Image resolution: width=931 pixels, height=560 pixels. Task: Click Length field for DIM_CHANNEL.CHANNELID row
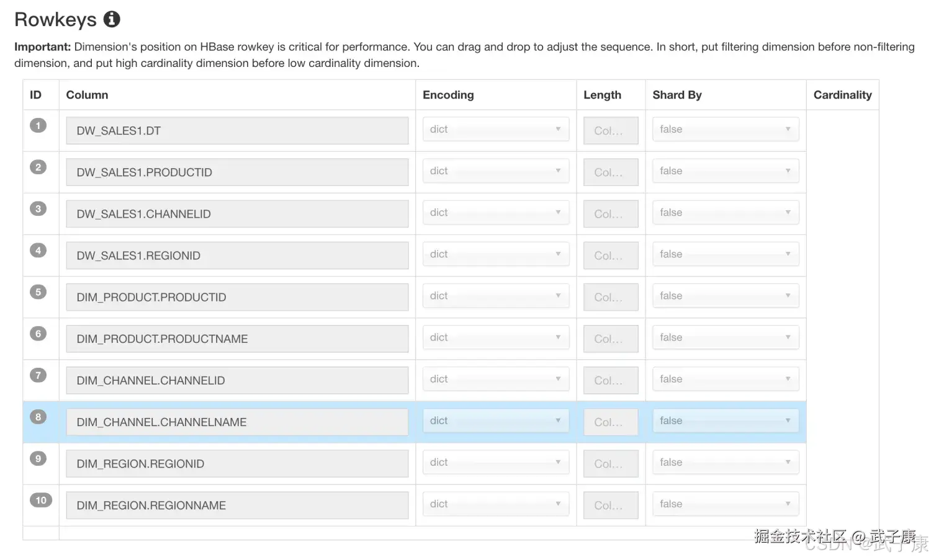pos(610,380)
